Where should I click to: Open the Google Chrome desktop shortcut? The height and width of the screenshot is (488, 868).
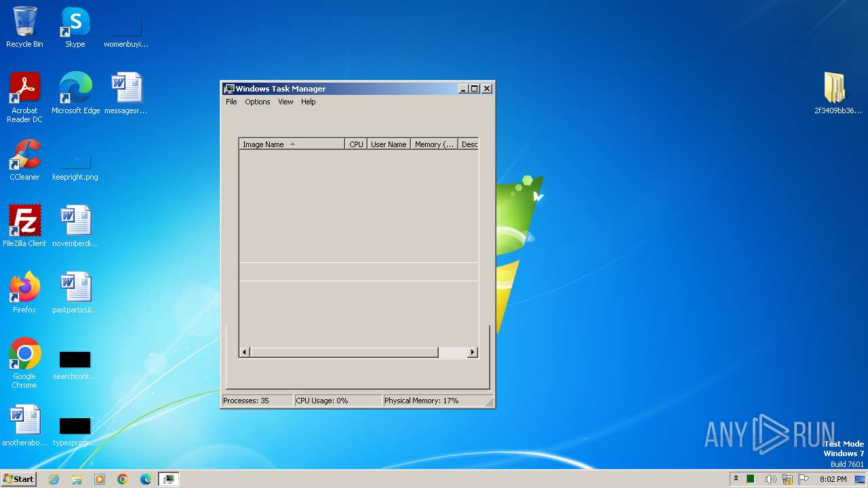24,363
